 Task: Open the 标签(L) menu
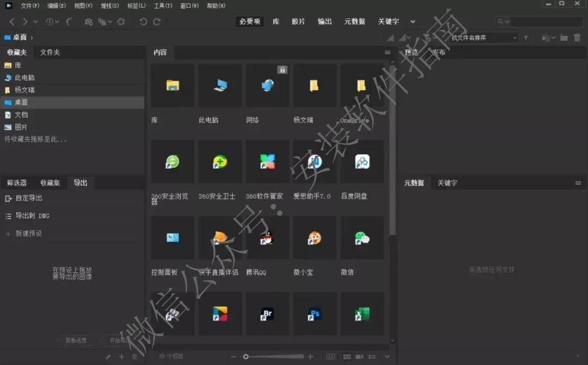137,5
